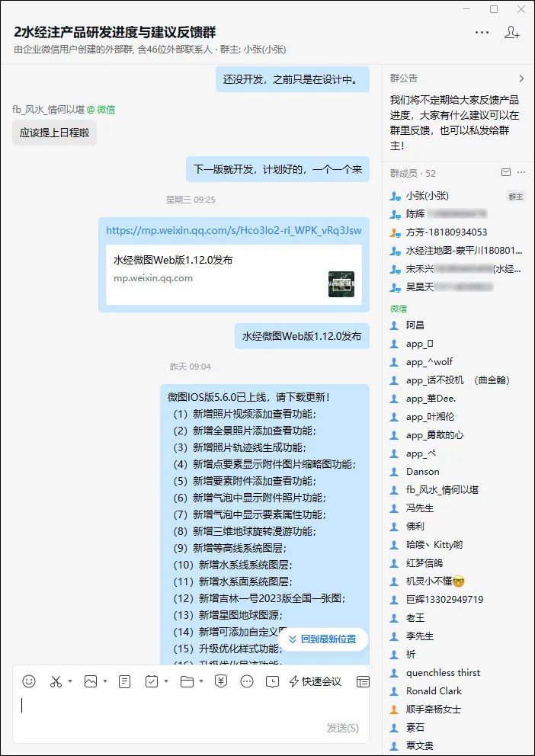Screen dimensions: 535x756
Task: Select member Danson
Action: 458,472
